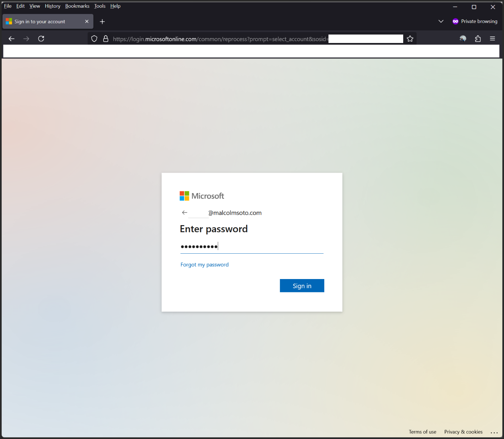Open a new tab with plus button
The image size is (504, 439).
point(102,22)
